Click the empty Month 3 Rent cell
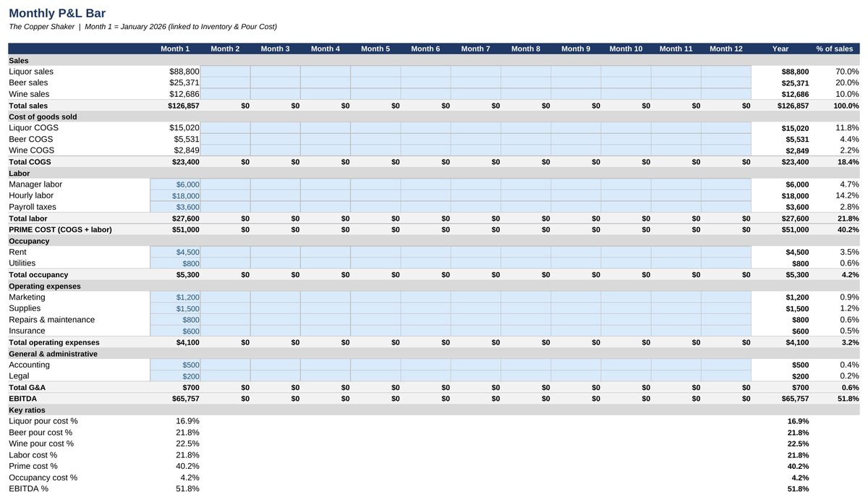This screenshot has width=868, height=500. point(275,253)
